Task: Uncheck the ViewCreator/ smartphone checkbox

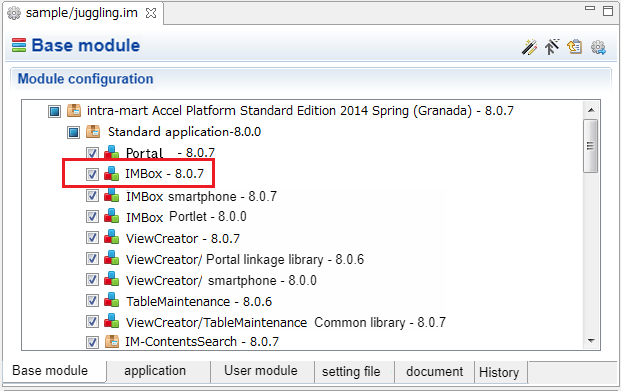Action: (x=92, y=280)
